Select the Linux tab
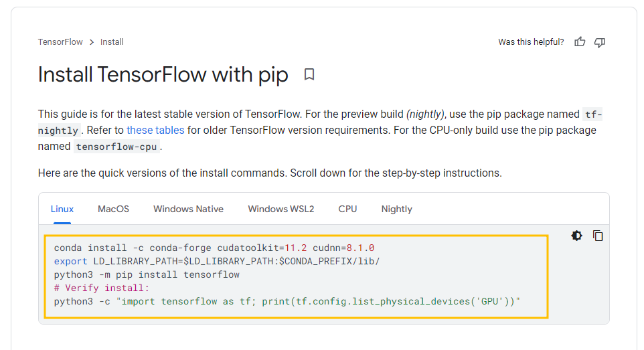 coord(62,209)
